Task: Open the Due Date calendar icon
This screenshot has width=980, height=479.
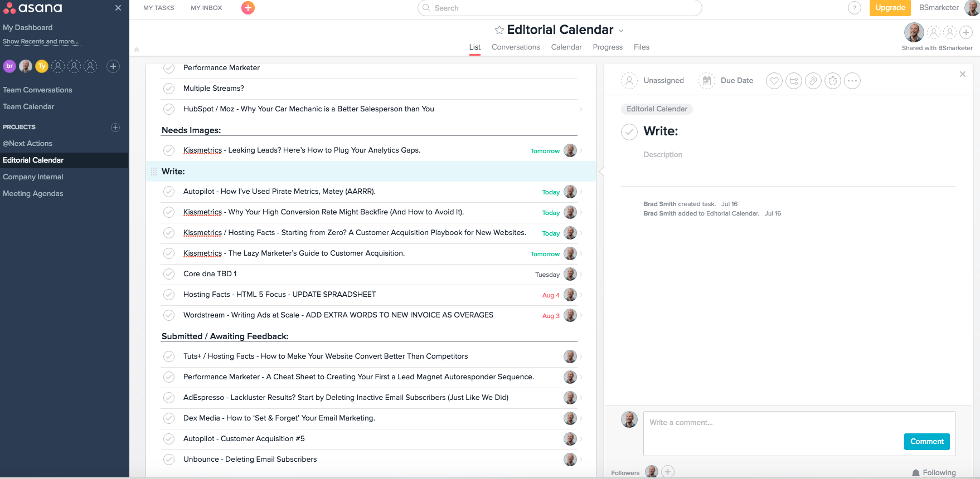Action: 706,81
